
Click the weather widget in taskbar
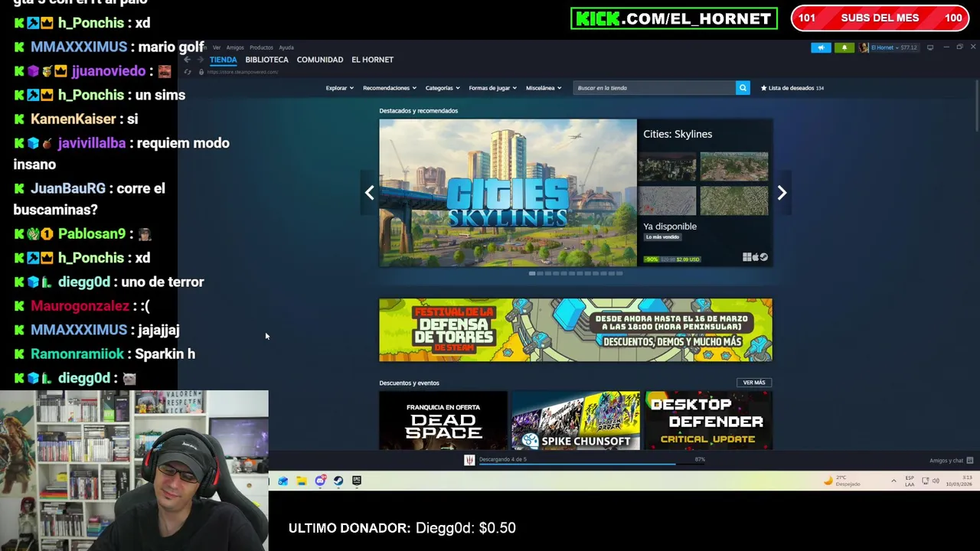[x=842, y=481]
